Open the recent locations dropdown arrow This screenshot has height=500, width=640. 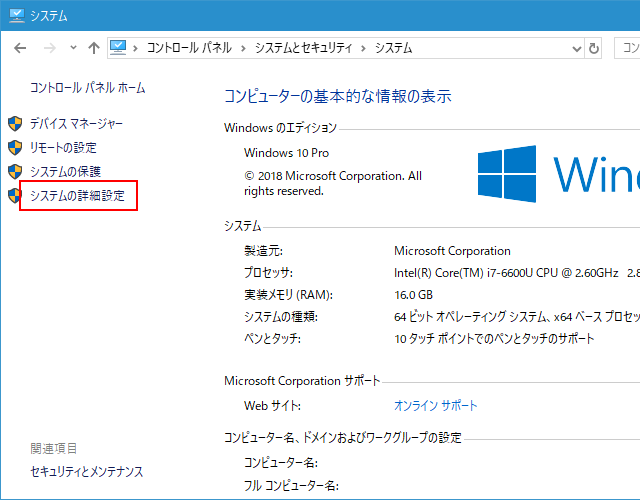click(x=73, y=48)
